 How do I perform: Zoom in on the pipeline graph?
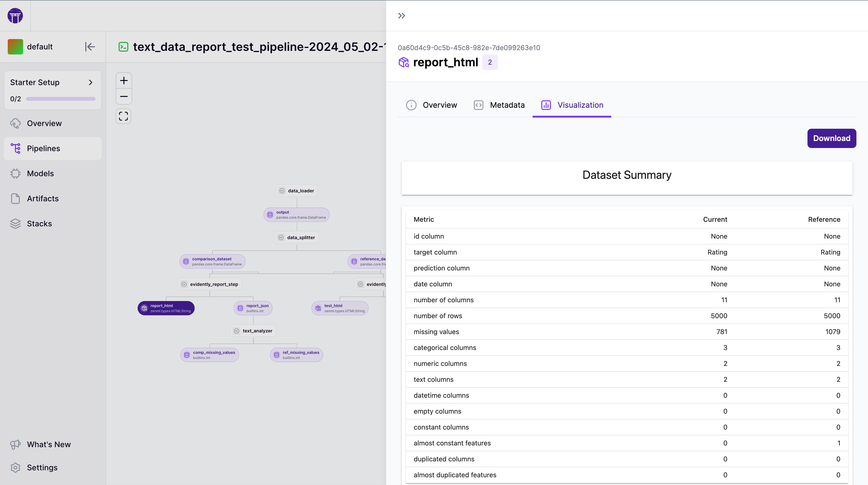(124, 81)
